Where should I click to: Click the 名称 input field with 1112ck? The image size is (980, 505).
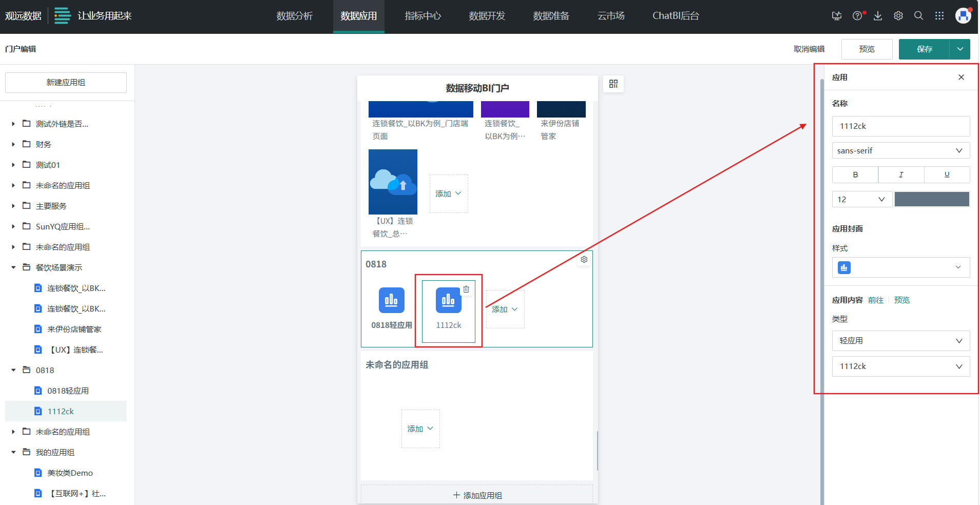(900, 126)
